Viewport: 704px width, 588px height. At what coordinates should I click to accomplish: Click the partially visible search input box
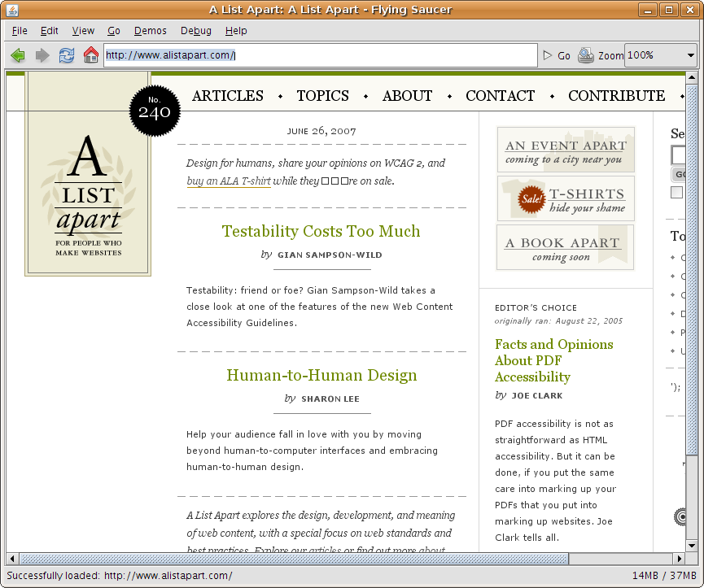[x=679, y=155]
